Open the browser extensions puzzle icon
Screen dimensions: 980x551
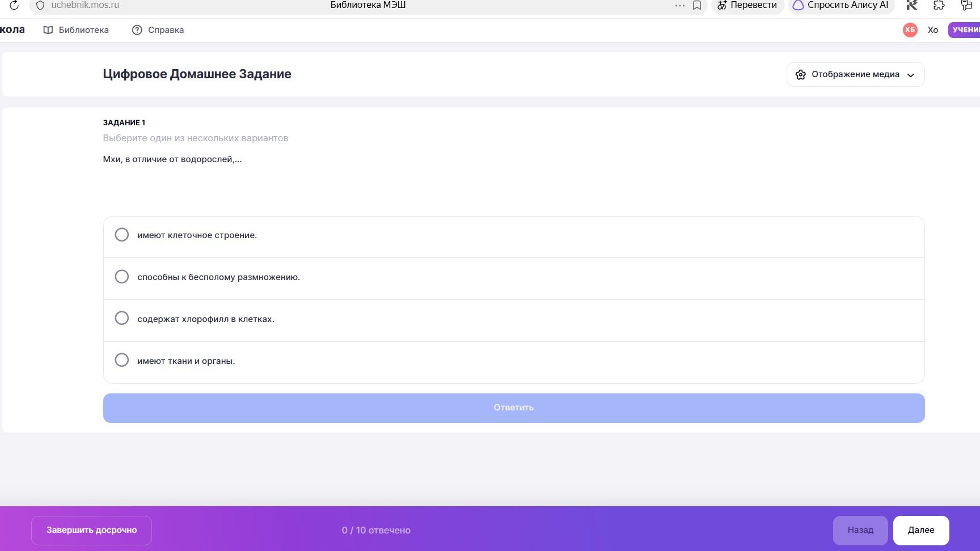click(x=939, y=5)
